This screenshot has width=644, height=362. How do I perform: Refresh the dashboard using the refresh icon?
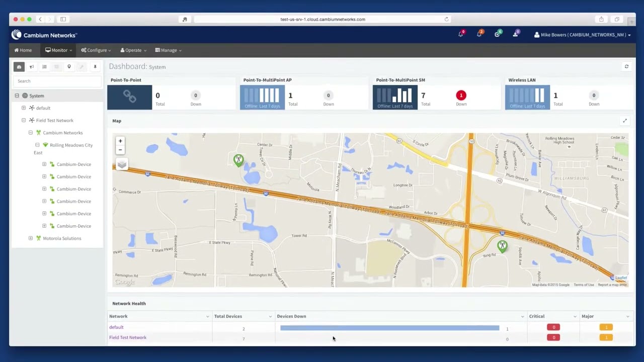626,66
